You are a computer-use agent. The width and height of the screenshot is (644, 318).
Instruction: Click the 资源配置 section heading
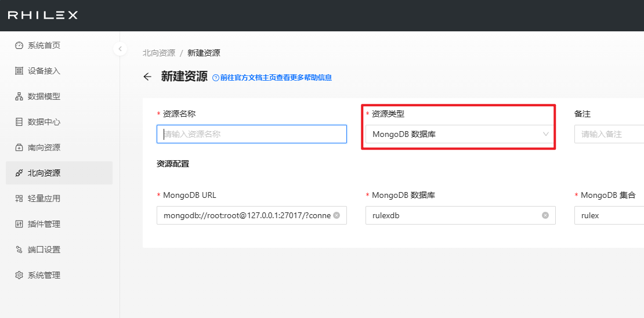click(x=173, y=164)
